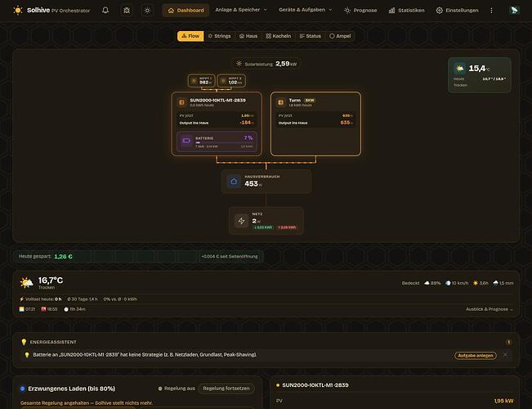The image size is (532, 409).
Task: Expand the Geräte & Aufgaben menu
Action: (306, 10)
